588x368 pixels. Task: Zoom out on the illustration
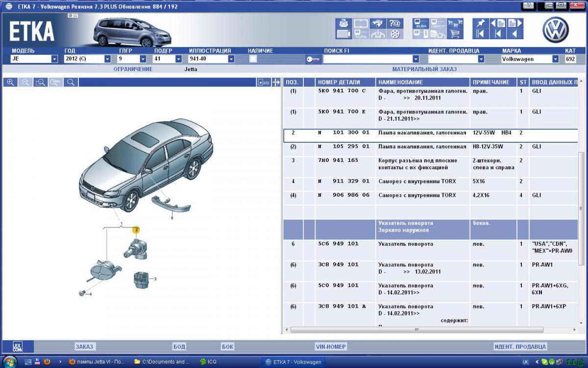[25, 82]
